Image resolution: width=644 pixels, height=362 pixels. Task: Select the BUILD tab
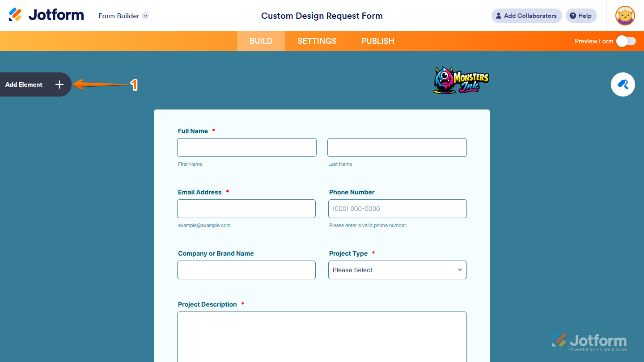[x=261, y=41]
